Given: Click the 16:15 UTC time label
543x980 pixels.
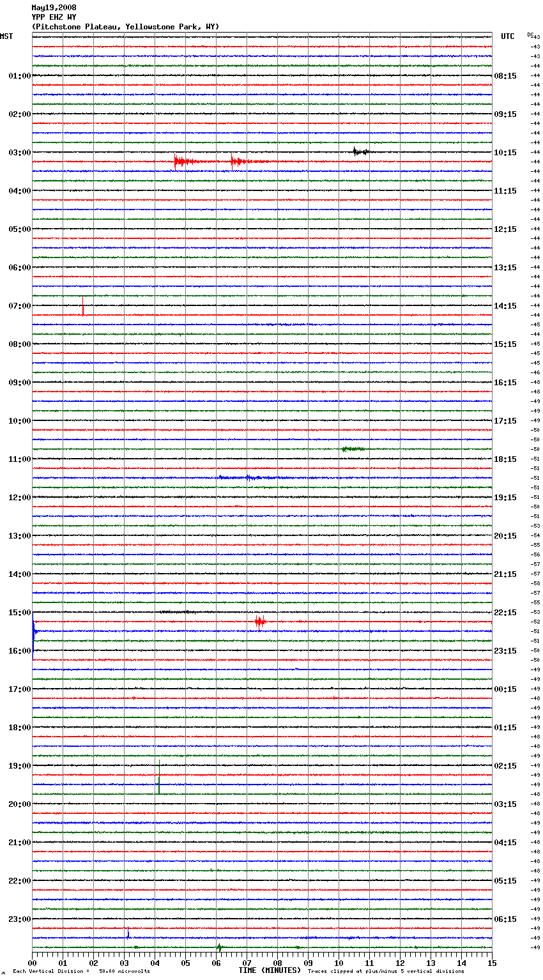Looking at the screenshot, I should [505, 383].
